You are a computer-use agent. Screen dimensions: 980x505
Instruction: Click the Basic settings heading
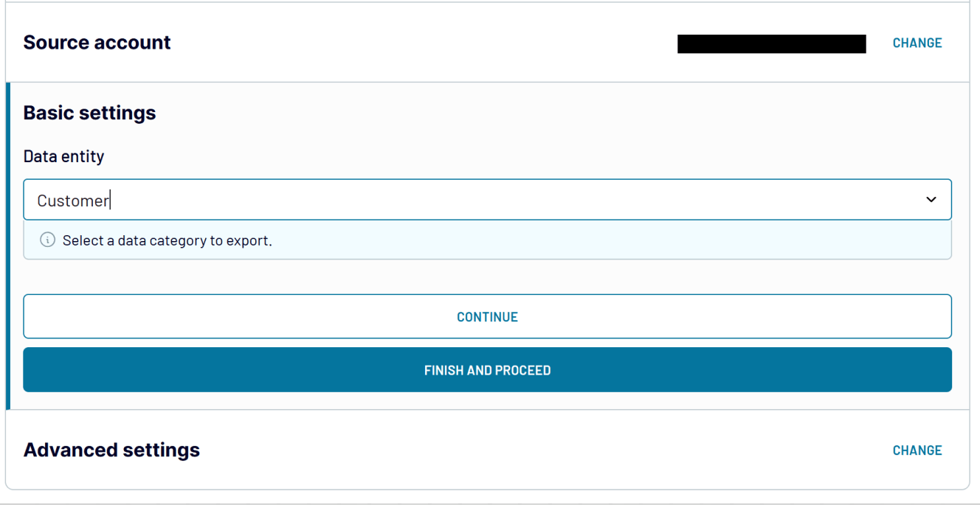[89, 113]
